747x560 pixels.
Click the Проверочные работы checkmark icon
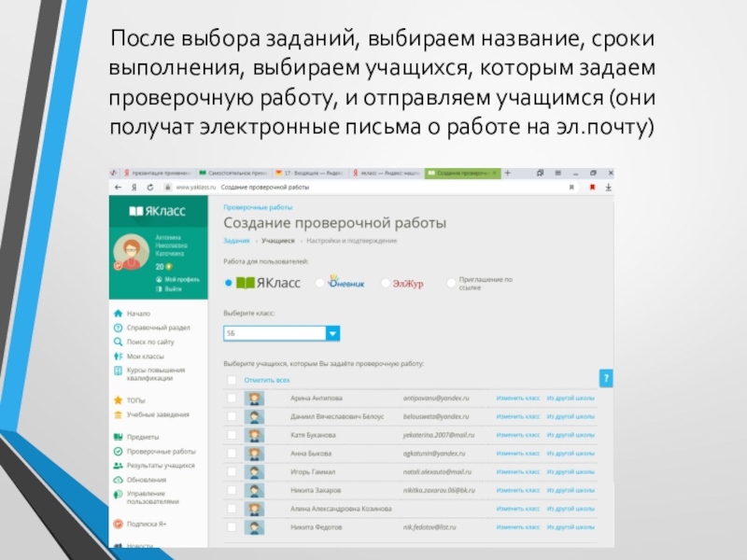(x=119, y=451)
